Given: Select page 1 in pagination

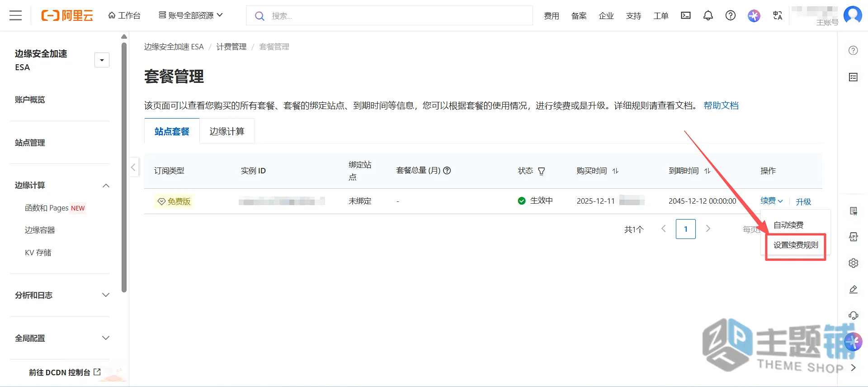Looking at the screenshot, I should pos(686,229).
